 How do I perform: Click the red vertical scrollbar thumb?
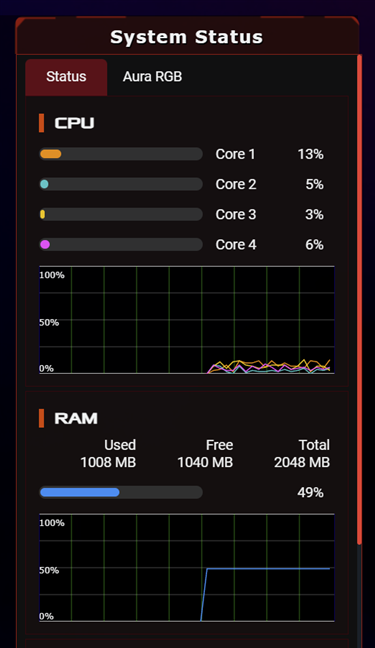point(359,299)
